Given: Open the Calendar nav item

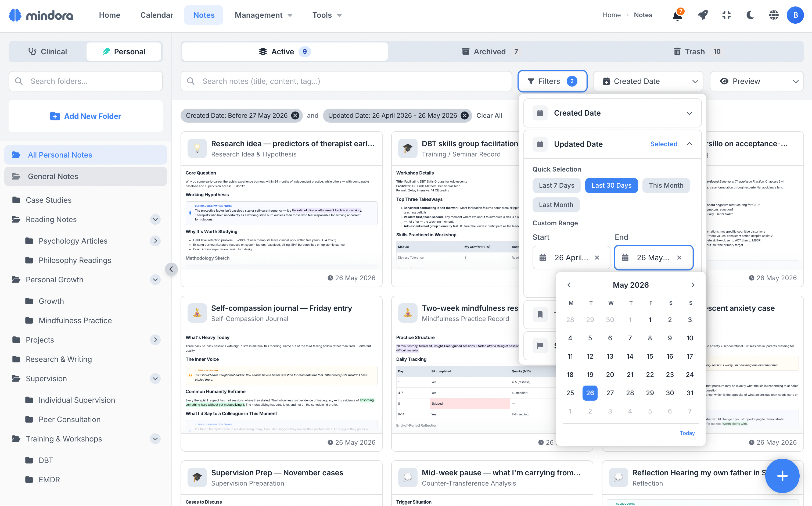Looking at the screenshot, I should coord(156,15).
